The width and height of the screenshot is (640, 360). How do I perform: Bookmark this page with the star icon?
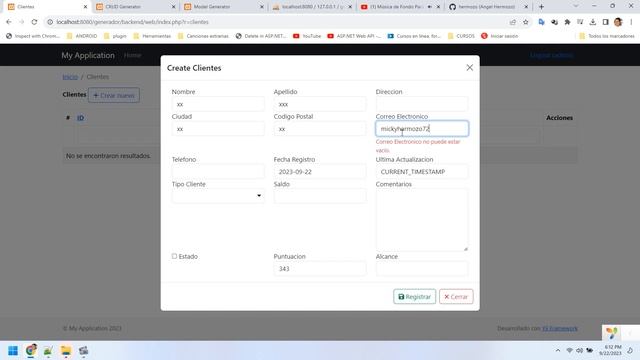click(x=526, y=22)
